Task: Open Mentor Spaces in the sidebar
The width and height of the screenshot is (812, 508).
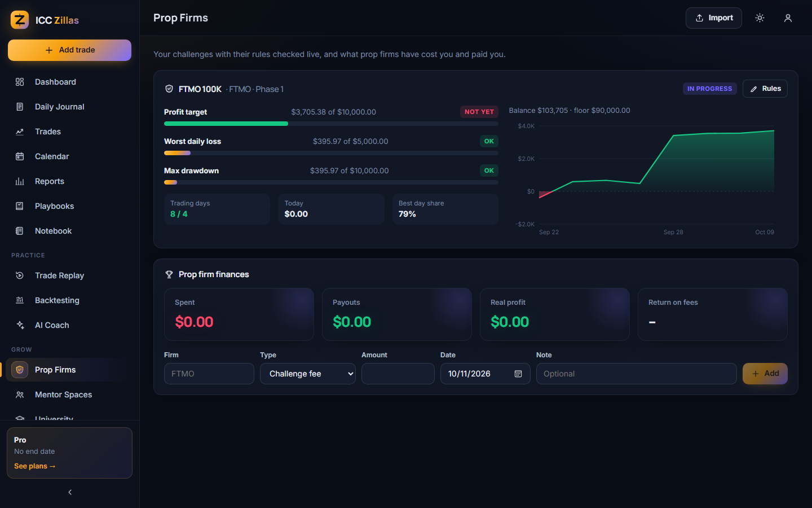Action: [69, 395]
